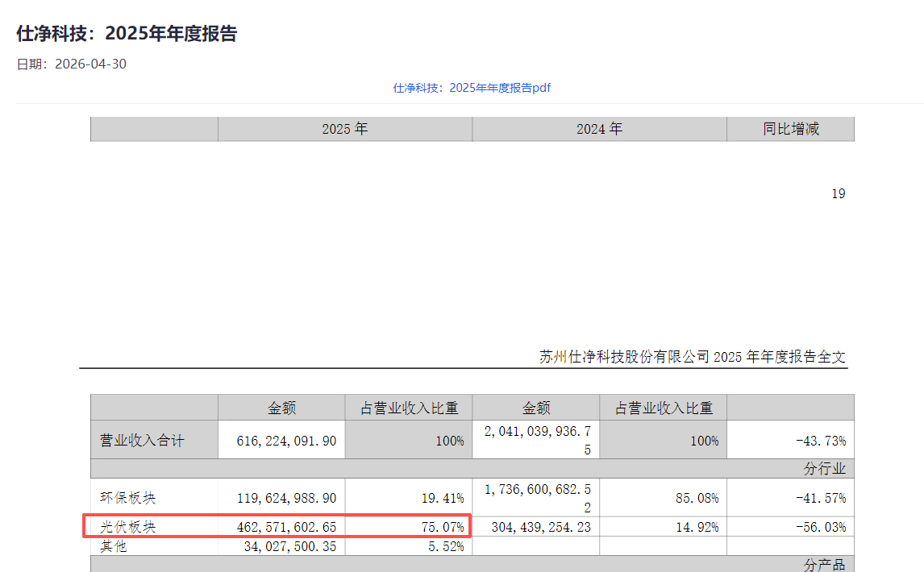Select the amount 616,224,091.90
Screen dimensions: 924x572
(286, 441)
